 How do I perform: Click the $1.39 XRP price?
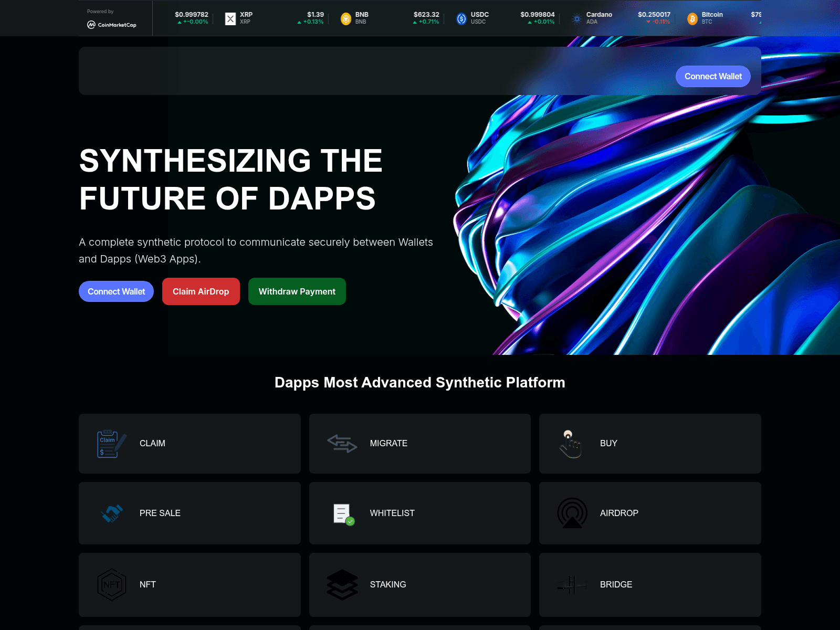[316, 15]
